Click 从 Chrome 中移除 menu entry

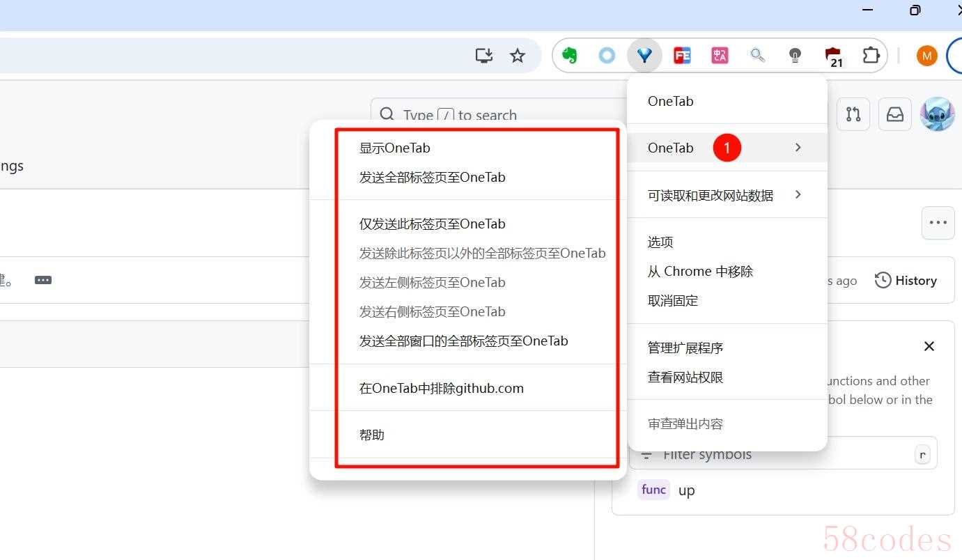point(700,272)
